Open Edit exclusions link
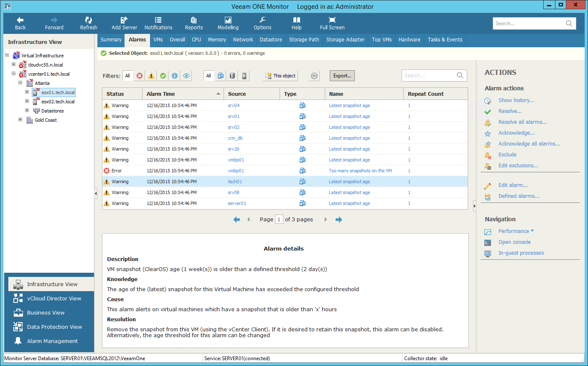588x366 pixels. pos(518,166)
